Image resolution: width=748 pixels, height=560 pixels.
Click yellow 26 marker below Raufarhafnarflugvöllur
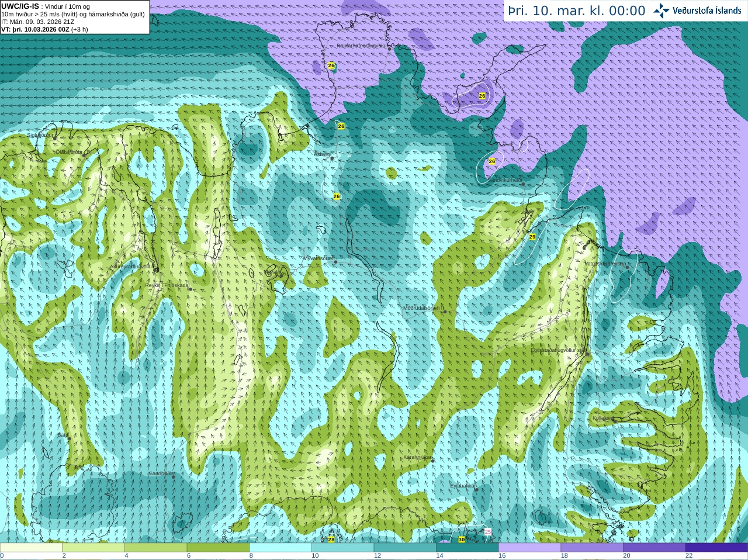331,65
